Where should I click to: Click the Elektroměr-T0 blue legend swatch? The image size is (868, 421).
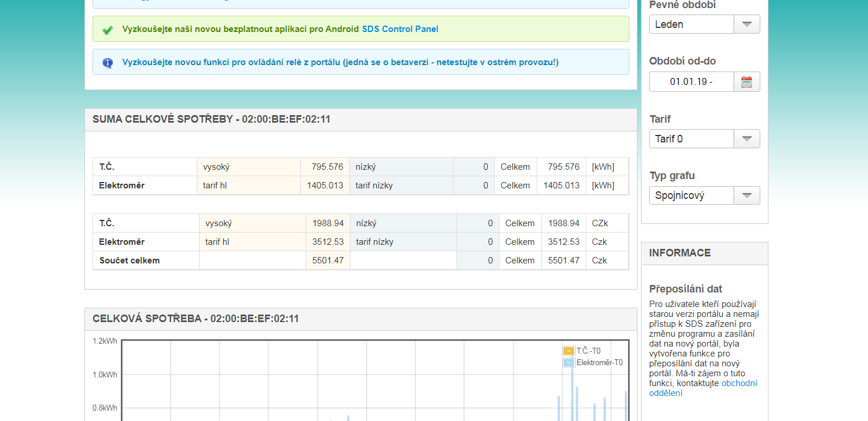(x=568, y=362)
